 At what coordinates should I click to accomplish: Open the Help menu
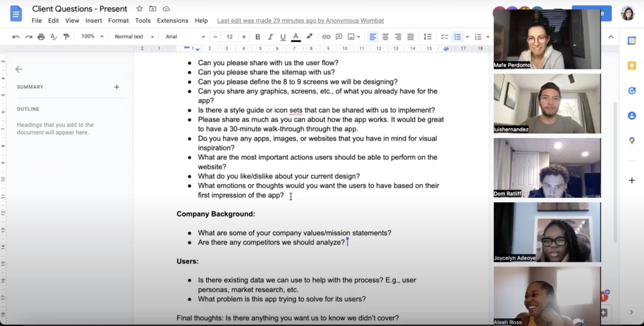click(201, 21)
